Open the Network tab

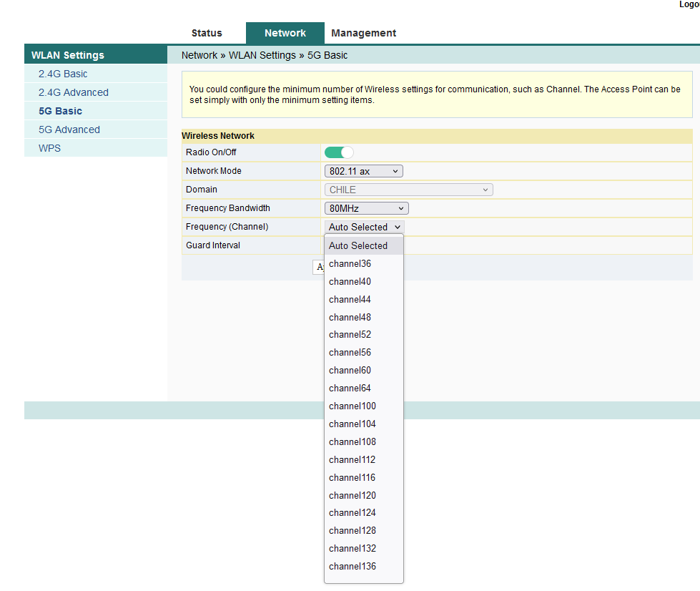coord(285,33)
